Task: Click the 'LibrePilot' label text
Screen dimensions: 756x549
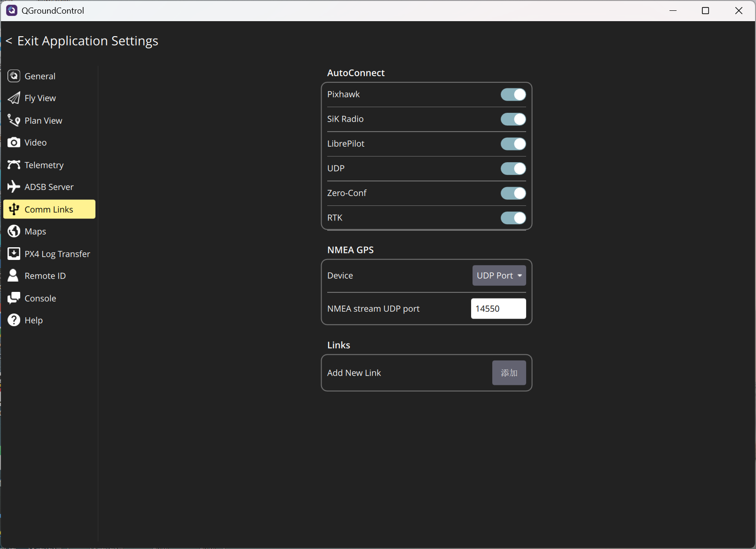Action: tap(346, 144)
